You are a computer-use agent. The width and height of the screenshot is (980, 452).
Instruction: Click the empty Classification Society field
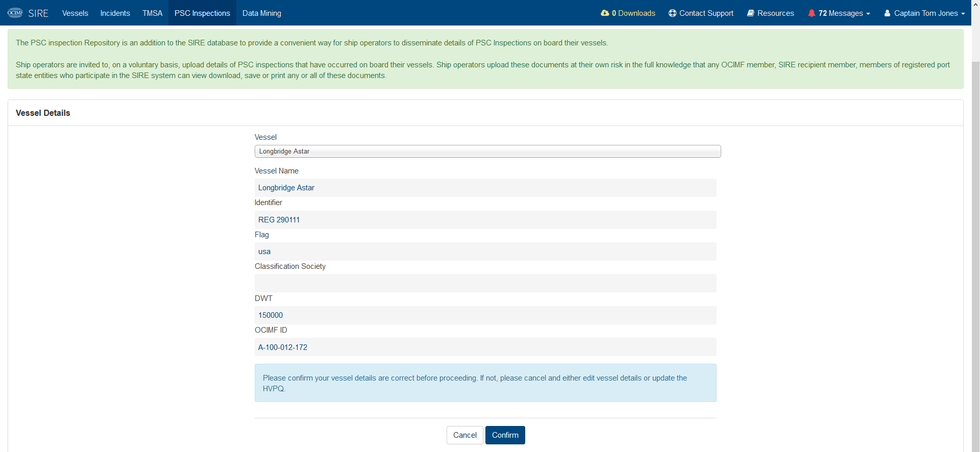(485, 283)
